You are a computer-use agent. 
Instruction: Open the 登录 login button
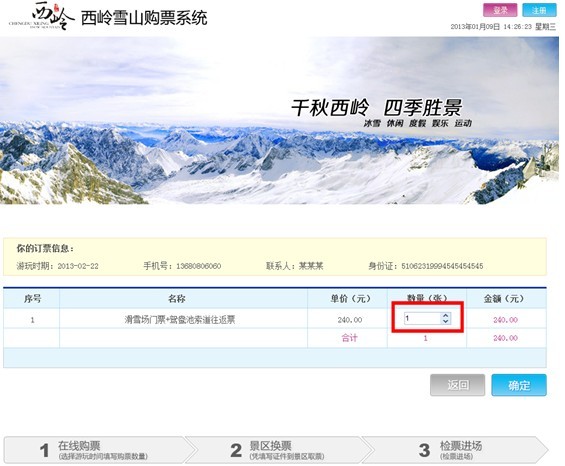tap(500, 10)
